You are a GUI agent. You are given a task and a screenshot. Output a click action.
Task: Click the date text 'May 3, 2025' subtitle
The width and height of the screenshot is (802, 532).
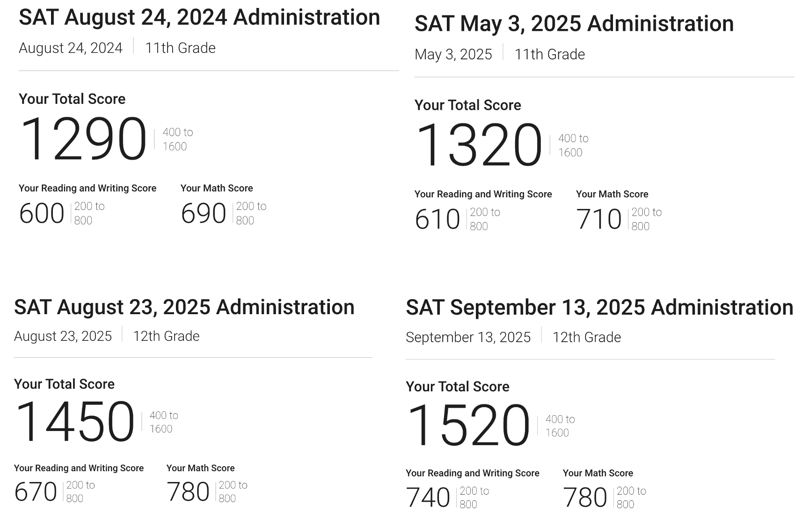(x=453, y=55)
